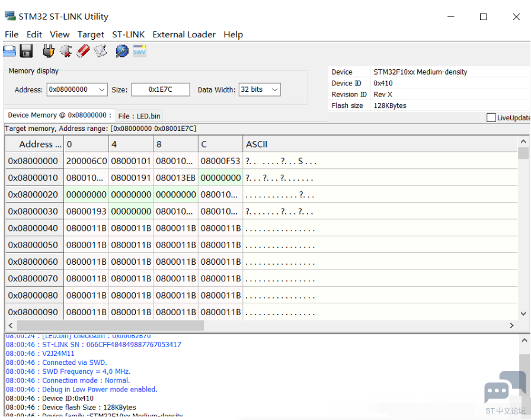This screenshot has height=420, width=531.
Task: Click log line Debug in Low Power mode
Action: click(82, 389)
